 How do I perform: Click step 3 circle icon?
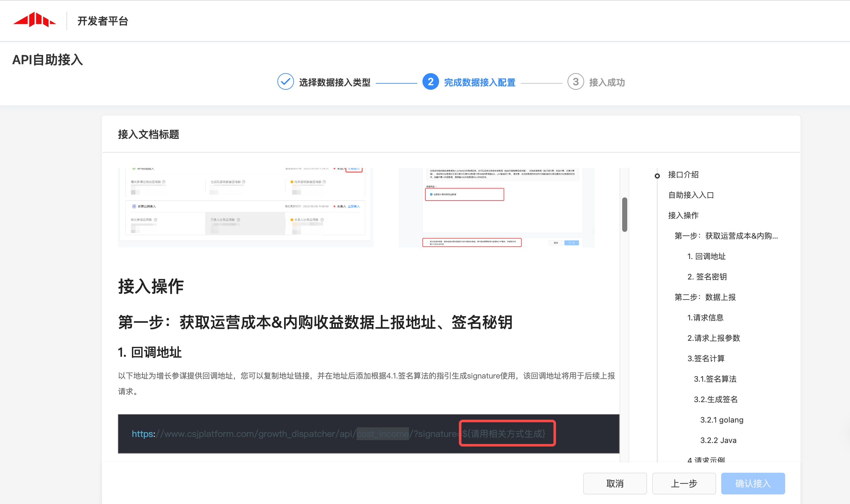pyautogui.click(x=576, y=82)
